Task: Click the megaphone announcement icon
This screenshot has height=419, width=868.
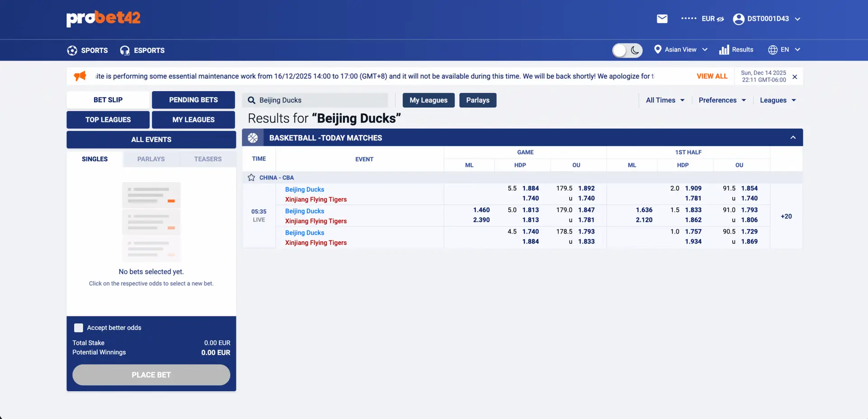Action: tap(80, 76)
